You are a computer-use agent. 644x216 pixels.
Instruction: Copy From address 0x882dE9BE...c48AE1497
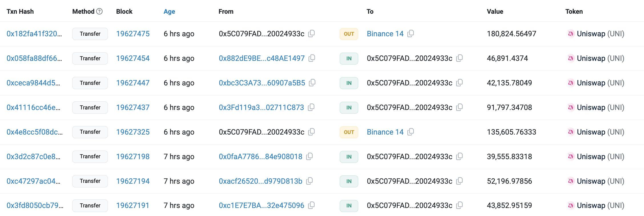click(312, 58)
